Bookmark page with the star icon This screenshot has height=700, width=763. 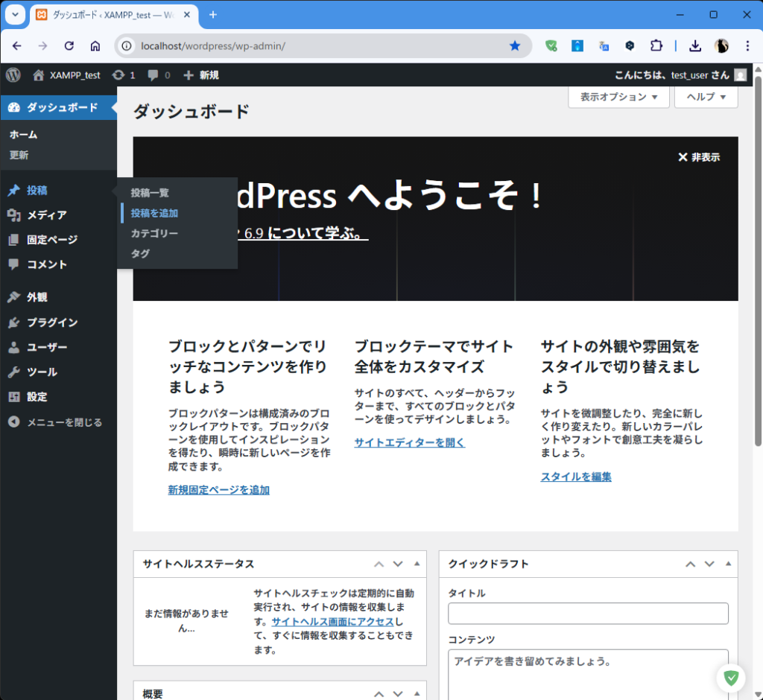click(x=515, y=45)
